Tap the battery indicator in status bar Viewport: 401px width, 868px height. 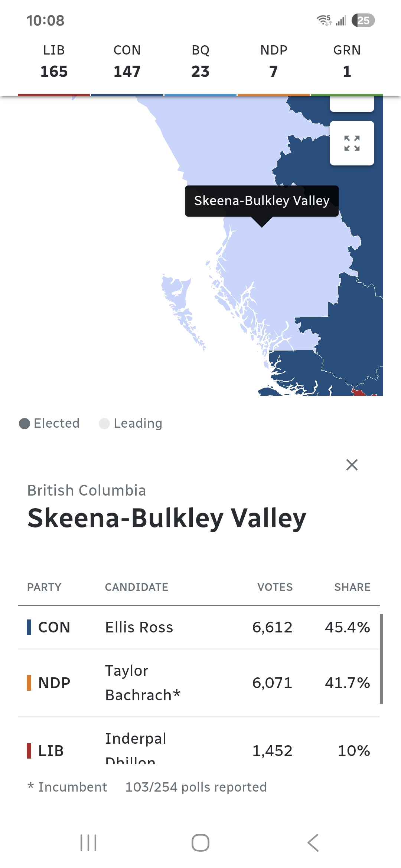[363, 20]
